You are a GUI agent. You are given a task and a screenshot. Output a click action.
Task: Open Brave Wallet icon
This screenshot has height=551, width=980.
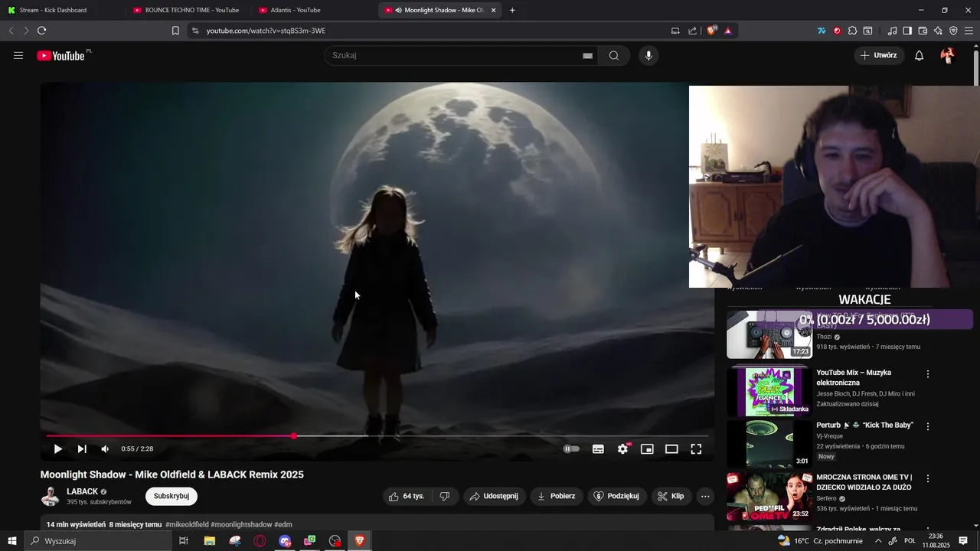[x=923, y=31]
